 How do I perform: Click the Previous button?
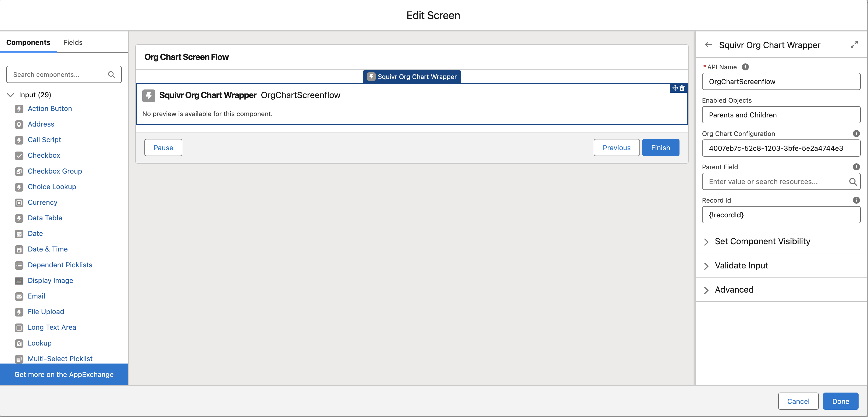pos(616,148)
